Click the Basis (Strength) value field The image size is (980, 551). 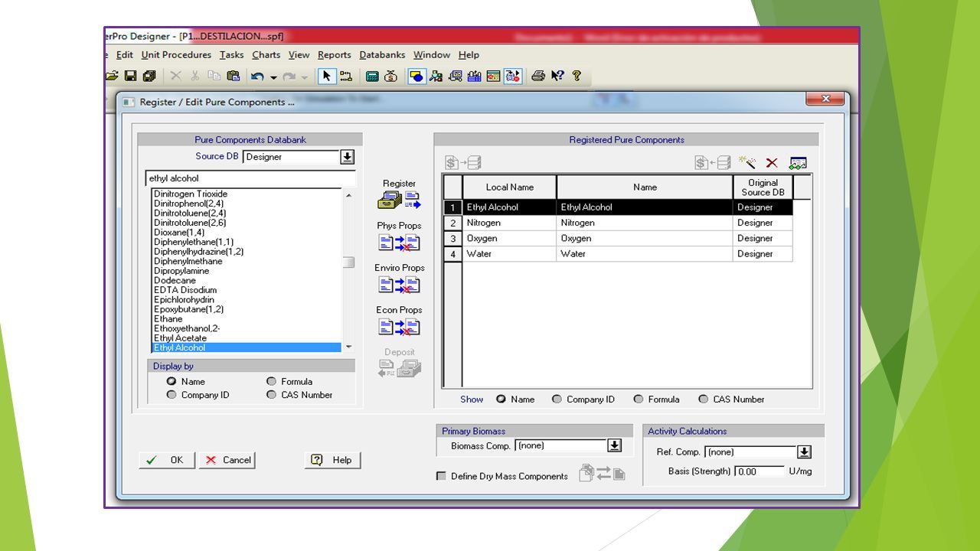pyautogui.click(x=759, y=471)
